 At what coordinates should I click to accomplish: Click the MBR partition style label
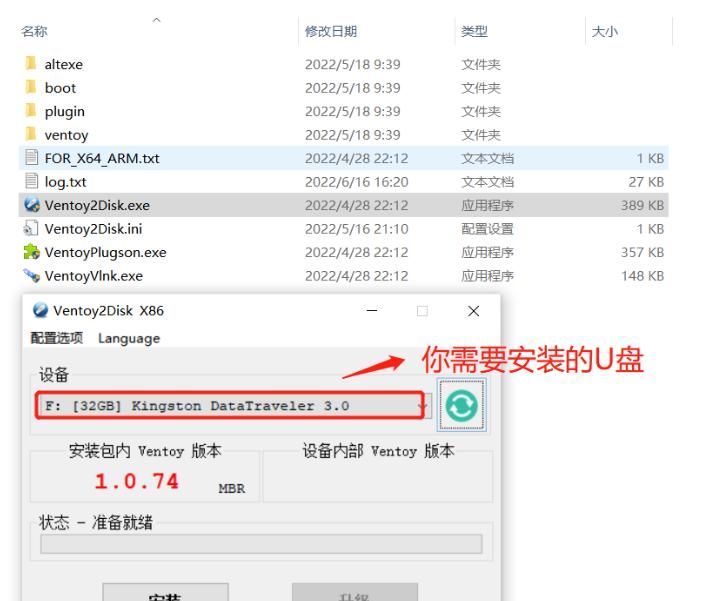point(231,489)
